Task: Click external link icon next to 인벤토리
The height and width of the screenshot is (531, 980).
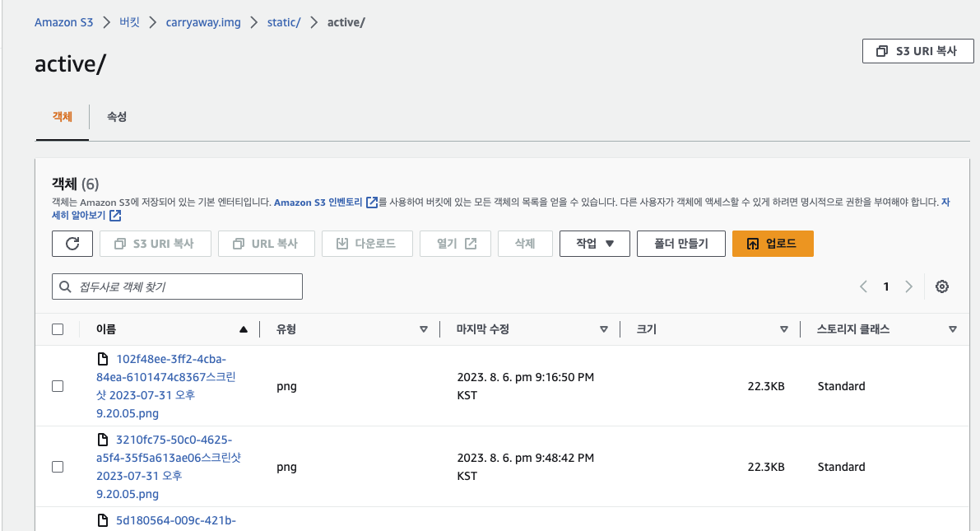Action: pyautogui.click(x=372, y=202)
